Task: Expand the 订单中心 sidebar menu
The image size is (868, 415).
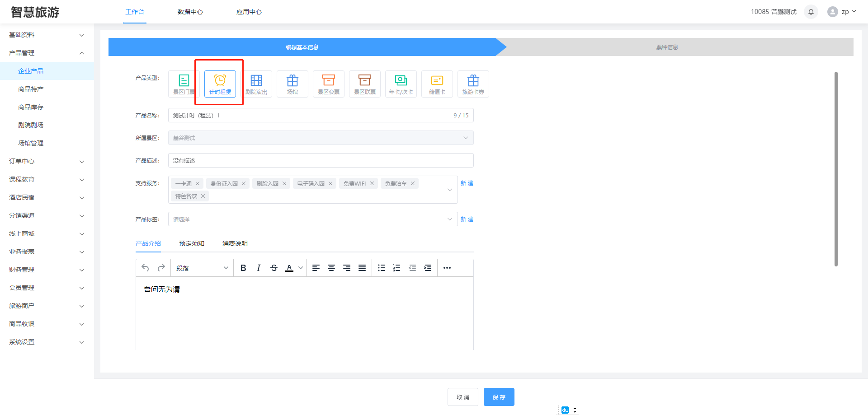Action: (x=45, y=161)
